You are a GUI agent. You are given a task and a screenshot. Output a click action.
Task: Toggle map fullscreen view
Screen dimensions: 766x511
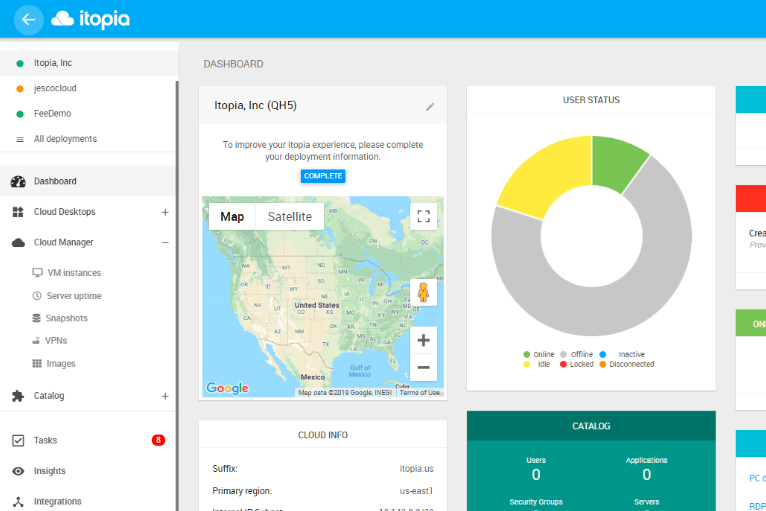coord(424,216)
